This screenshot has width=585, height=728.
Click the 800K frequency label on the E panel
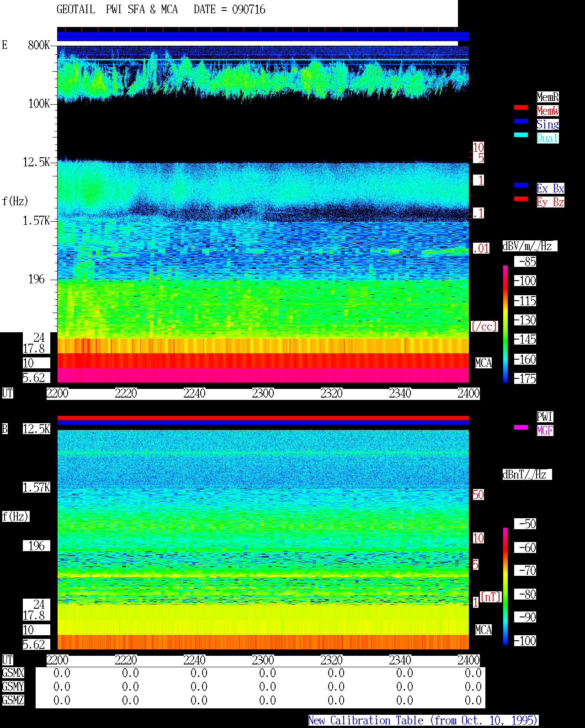click(x=39, y=45)
